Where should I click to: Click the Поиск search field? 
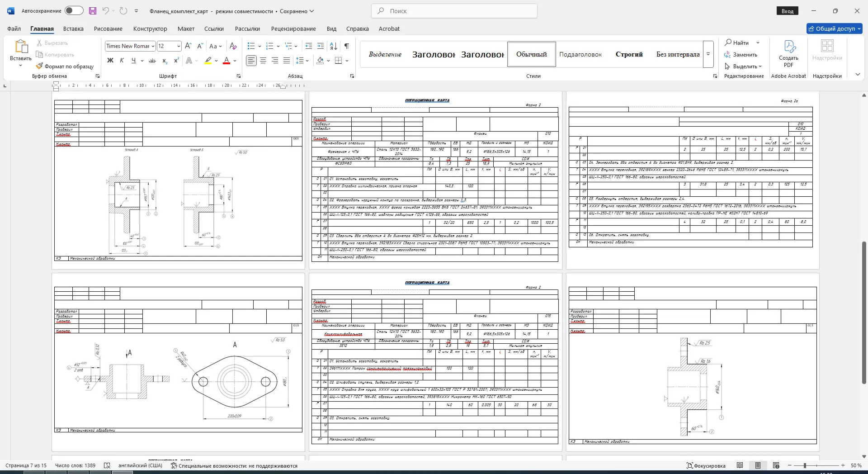pos(454,11)
